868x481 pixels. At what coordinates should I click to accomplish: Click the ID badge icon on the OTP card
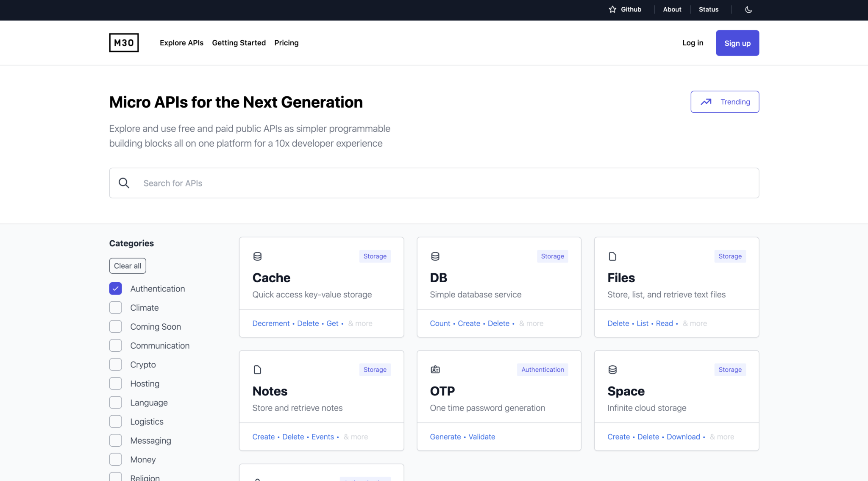[x=434, y=369]
